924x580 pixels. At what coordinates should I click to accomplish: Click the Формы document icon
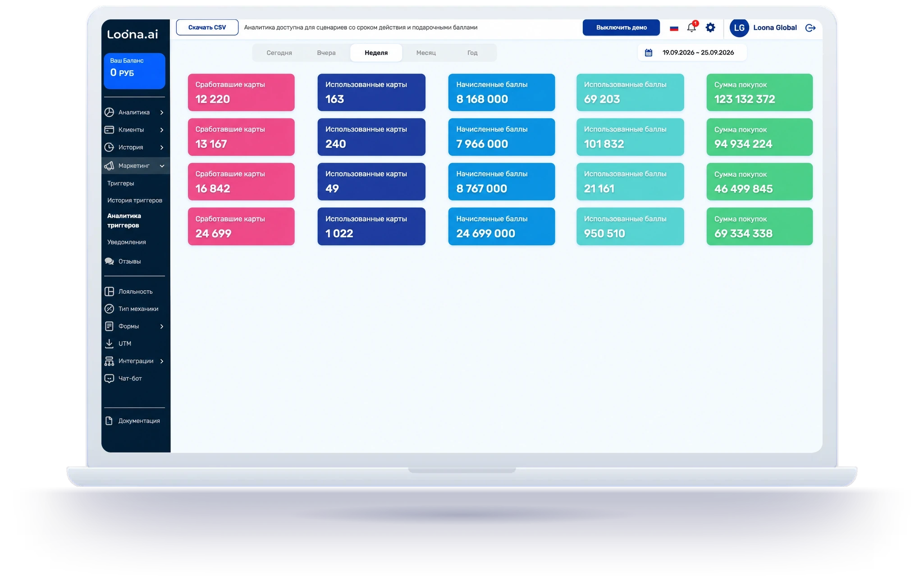(109, 326)
